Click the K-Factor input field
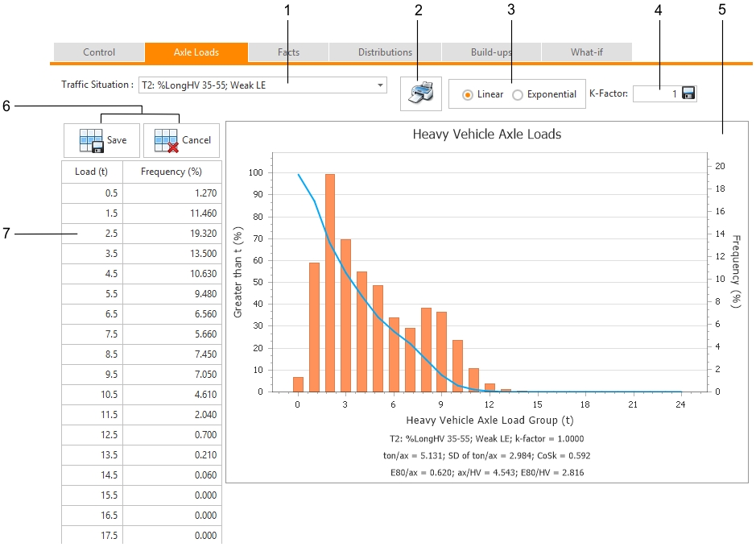 [655, 93]
